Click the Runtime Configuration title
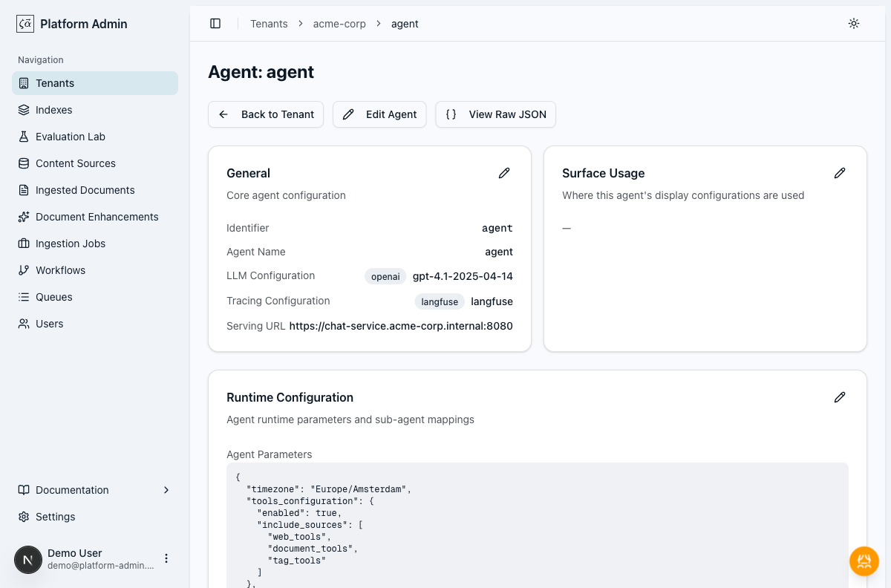Image resolution: width=891 pixels, height=588 pixels. tap(290, 397)
